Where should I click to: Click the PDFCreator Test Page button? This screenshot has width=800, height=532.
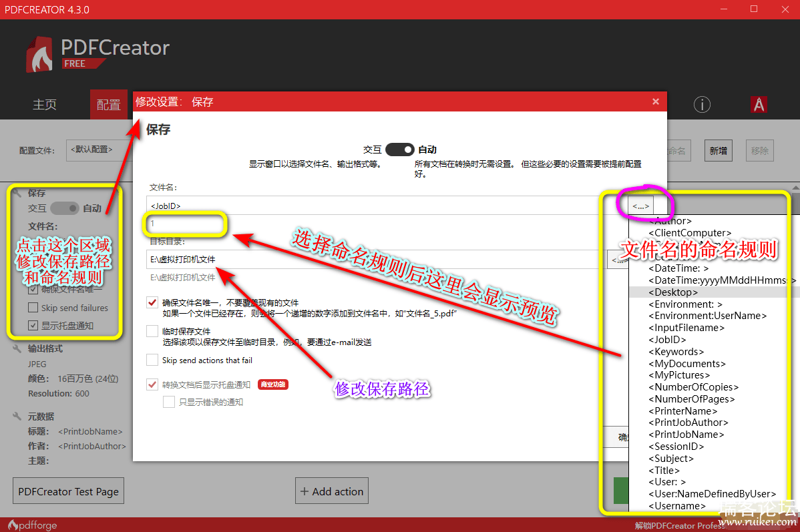68,491
